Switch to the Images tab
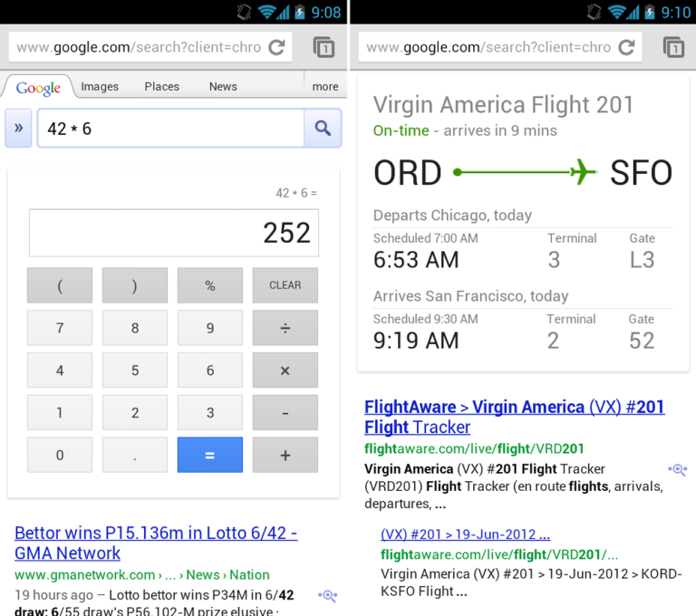This screenshot has width=696, height=616. point(100,87)
